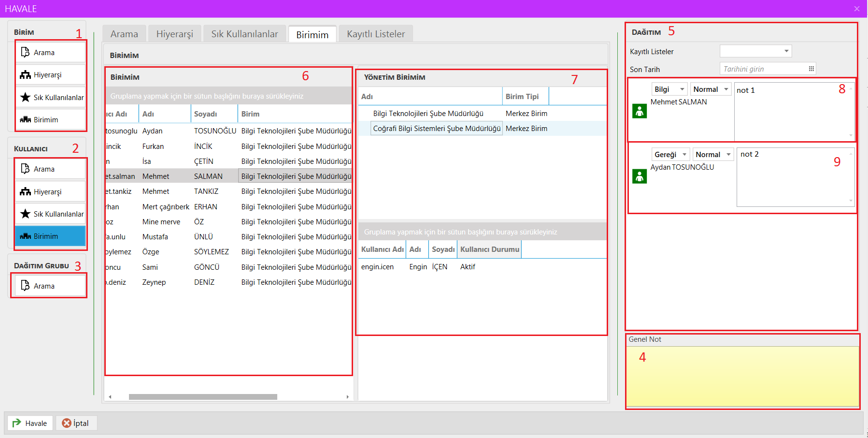Sort the Birimim table by Soyadı column header
Viewport: 868px width, 438px height.
(214, 114)
